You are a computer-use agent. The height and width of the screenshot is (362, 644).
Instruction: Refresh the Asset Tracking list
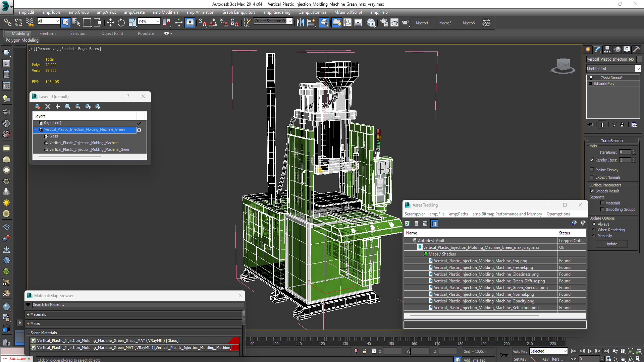click(407, 224)
